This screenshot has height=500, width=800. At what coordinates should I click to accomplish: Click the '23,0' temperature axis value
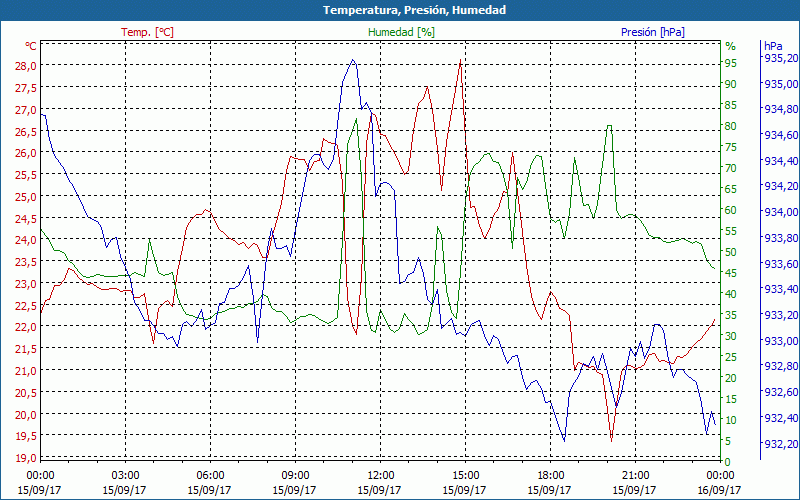click(26, 284)
